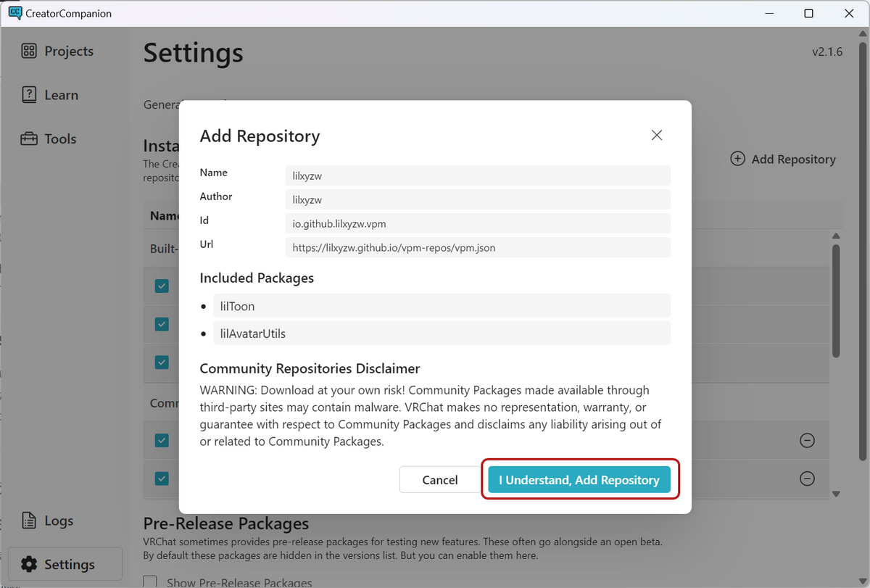
Task: Click the version label v2.1.6
Action: [x=827, y=51]
